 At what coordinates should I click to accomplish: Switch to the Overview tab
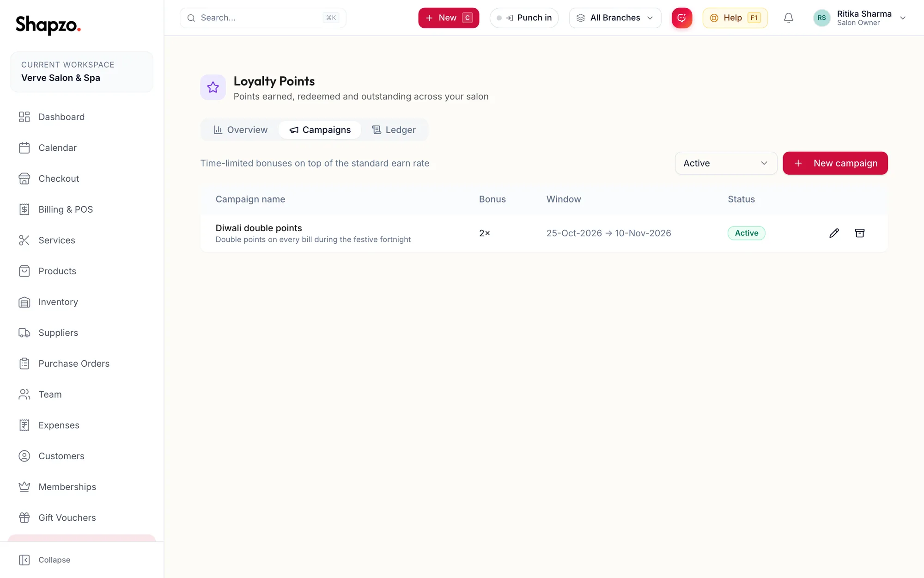point(240,130)
